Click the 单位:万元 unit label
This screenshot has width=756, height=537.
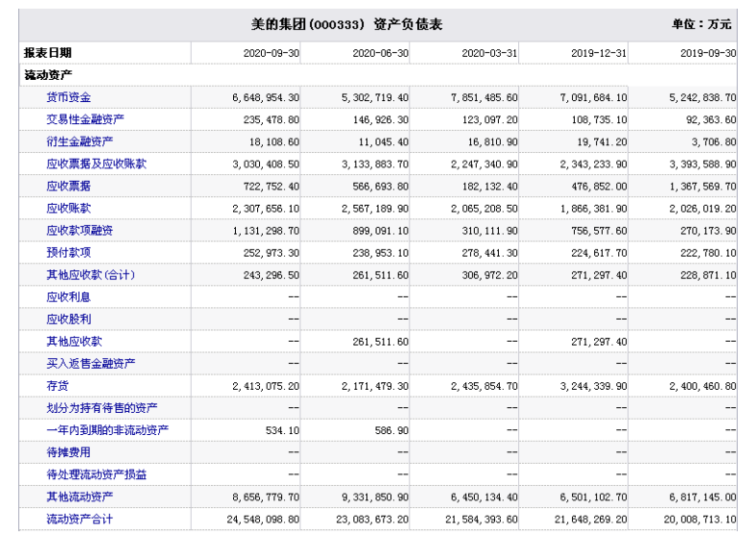(701, 24)
